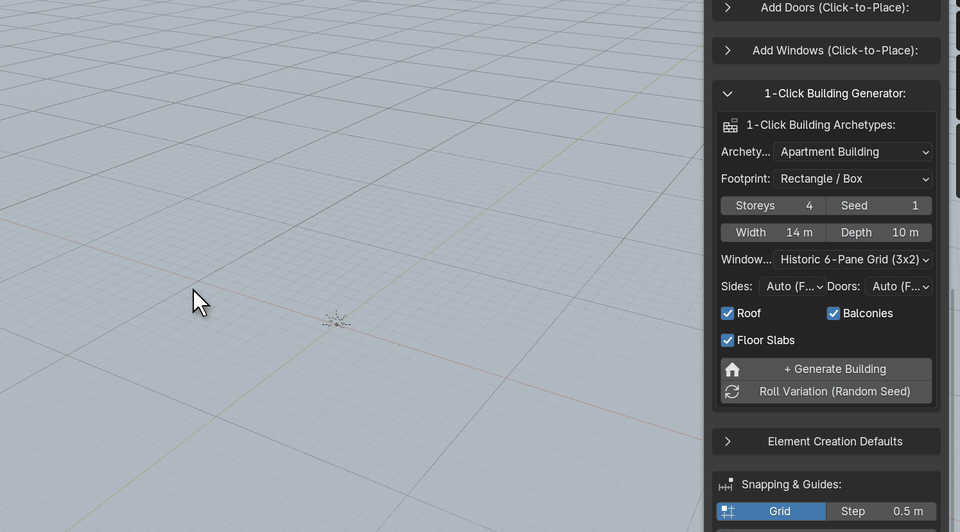This screenshot has height=532, width=960.
Task: Expand the Element Creation Defaults panel
Action: 826,441
